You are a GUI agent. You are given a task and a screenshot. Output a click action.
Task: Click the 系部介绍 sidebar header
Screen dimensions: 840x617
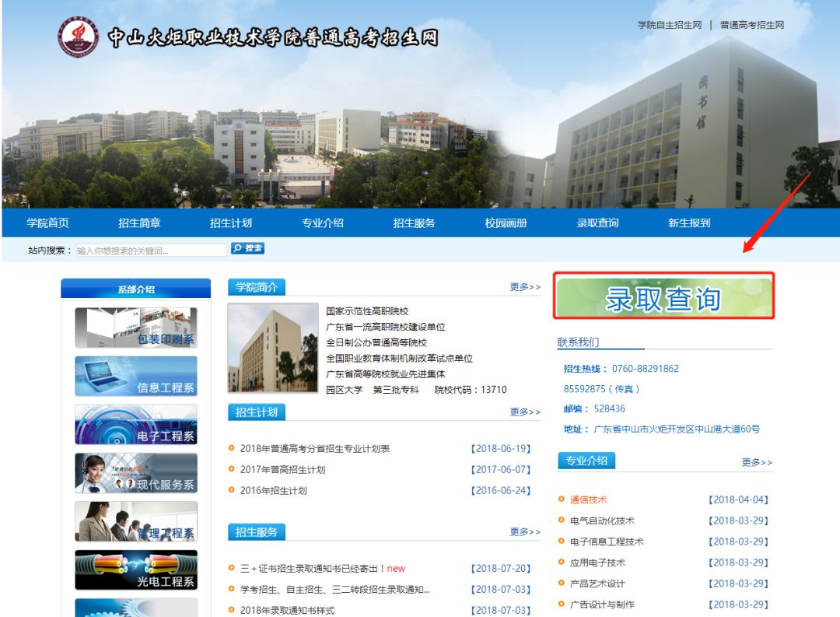136,289
